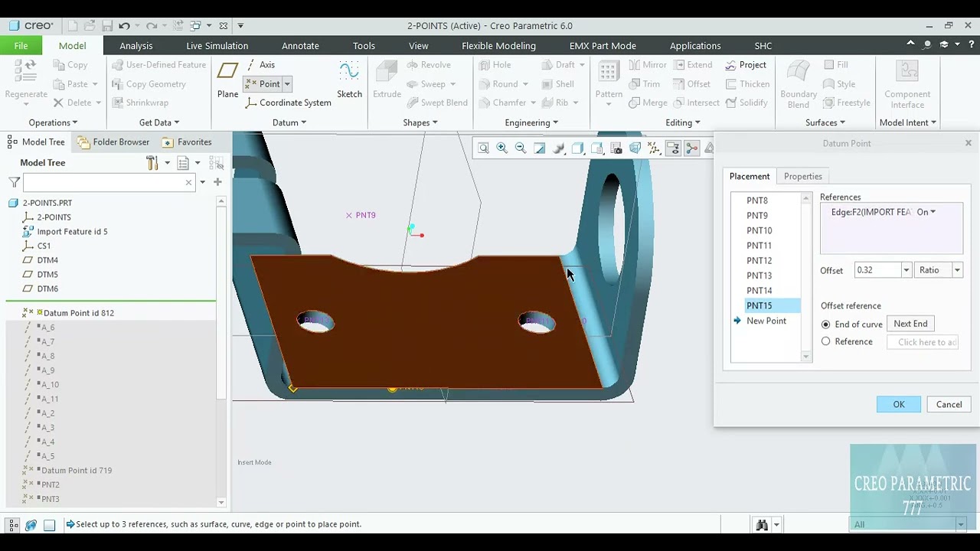This screenshot has width=980, height=551.
Task: Open the Favorites tab
Action: point(186,142)
